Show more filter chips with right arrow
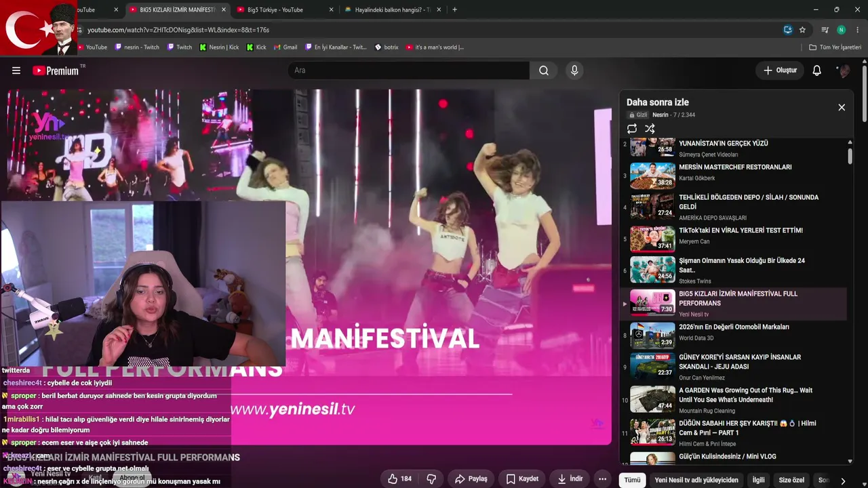868x488 pixels. point(843,481)
